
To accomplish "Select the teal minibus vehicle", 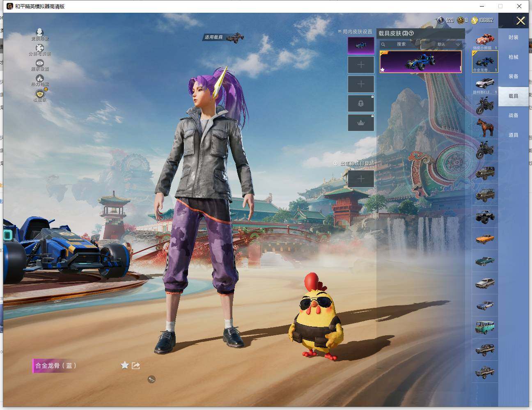I will click(x=485, y=327).
